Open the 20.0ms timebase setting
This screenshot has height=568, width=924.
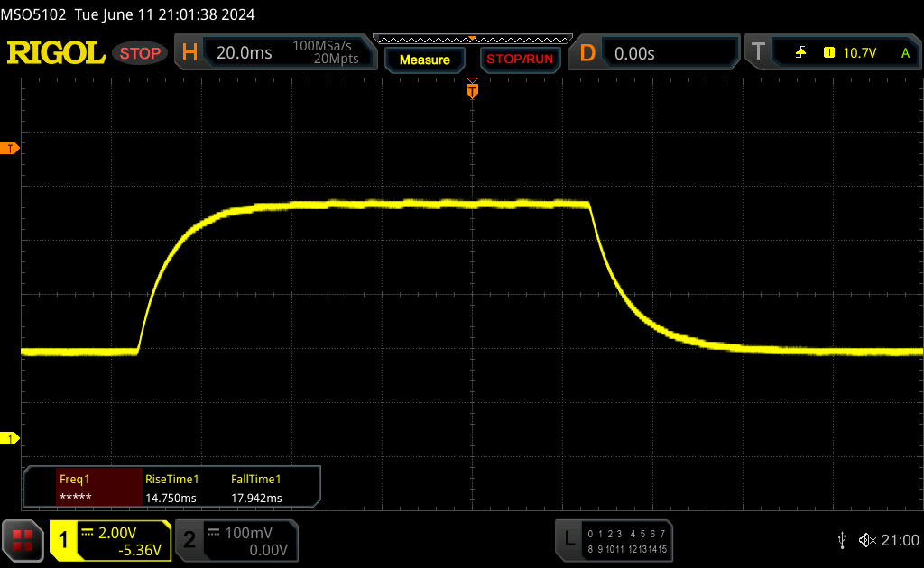(x=245, y=53)
